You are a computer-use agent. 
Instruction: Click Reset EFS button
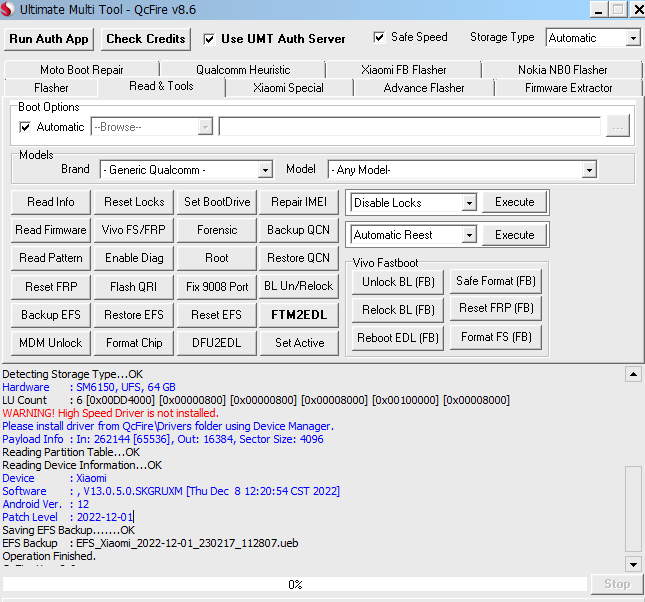[x=217, y=315]
